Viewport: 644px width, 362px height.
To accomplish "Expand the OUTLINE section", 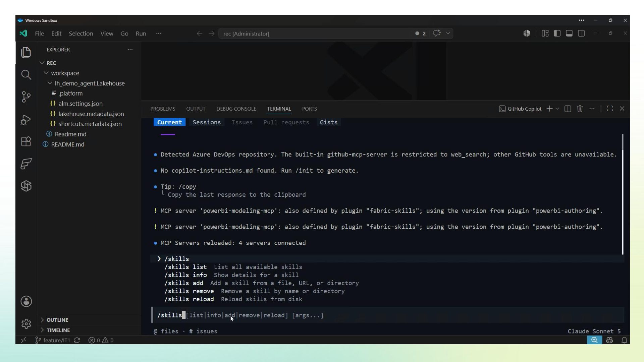I will (x=57, y=320).
